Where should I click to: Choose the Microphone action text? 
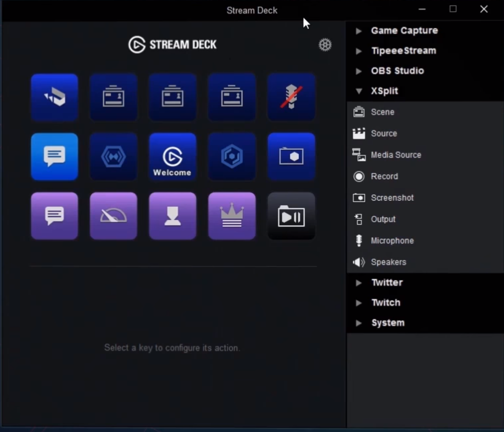coord(392,240)
